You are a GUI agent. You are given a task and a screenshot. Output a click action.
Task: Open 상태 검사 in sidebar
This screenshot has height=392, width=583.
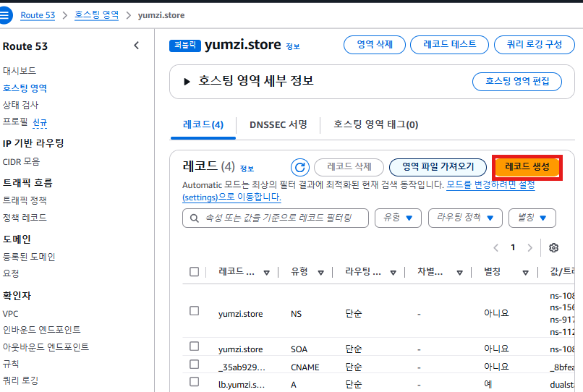20,105
